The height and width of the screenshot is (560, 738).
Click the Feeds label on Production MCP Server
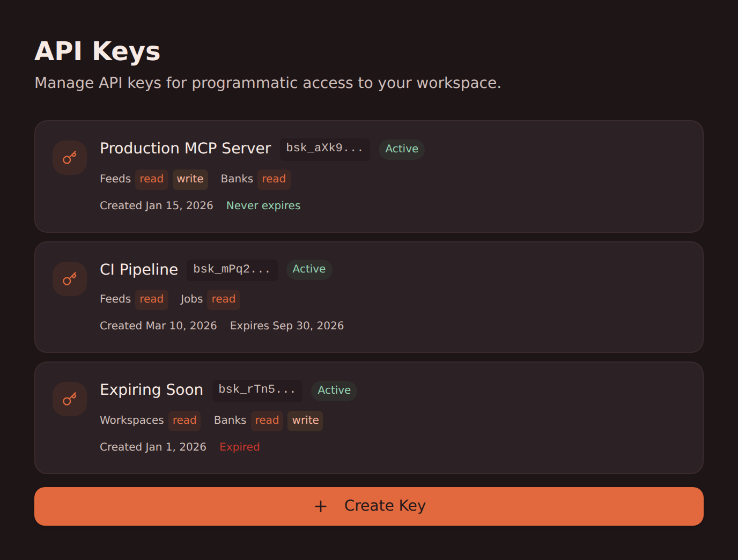click(115, 179)
